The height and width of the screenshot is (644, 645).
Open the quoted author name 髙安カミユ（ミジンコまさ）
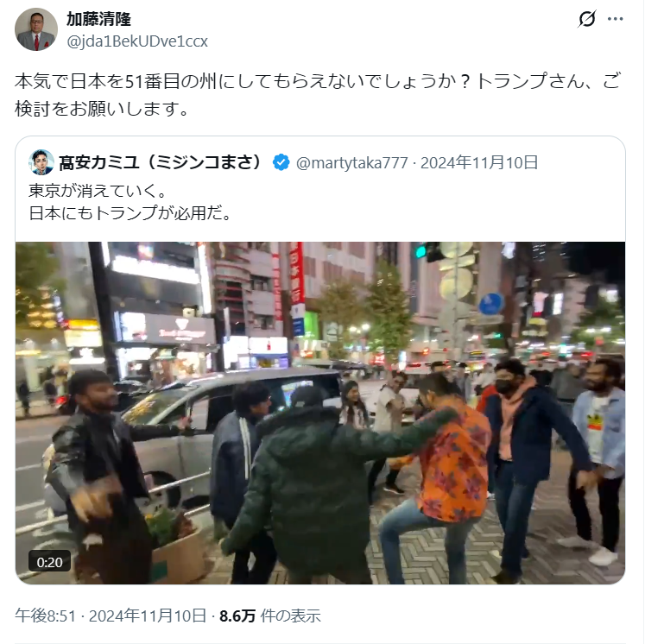pyautogui.click(x=161, y=162)
